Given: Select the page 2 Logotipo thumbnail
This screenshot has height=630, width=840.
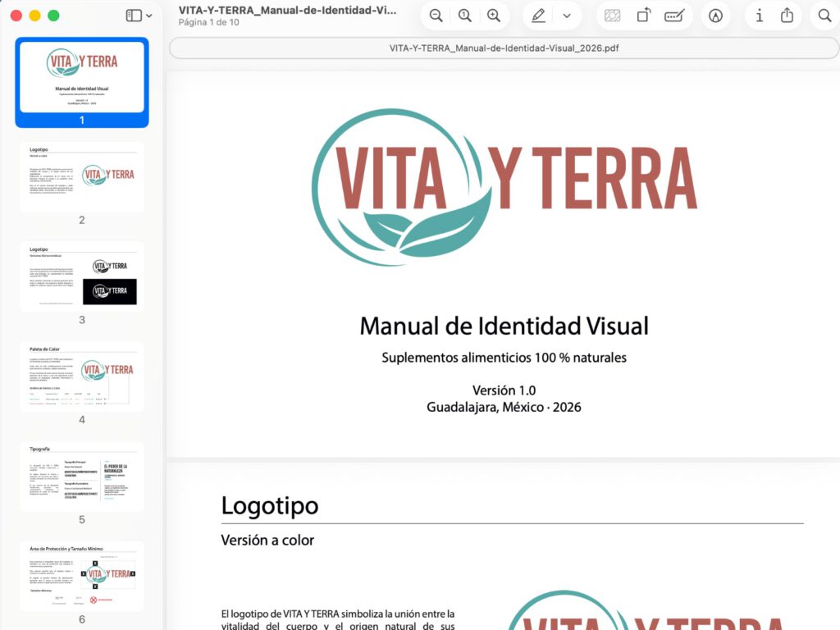Looking at the screenshot, I should tap(82, 177).
